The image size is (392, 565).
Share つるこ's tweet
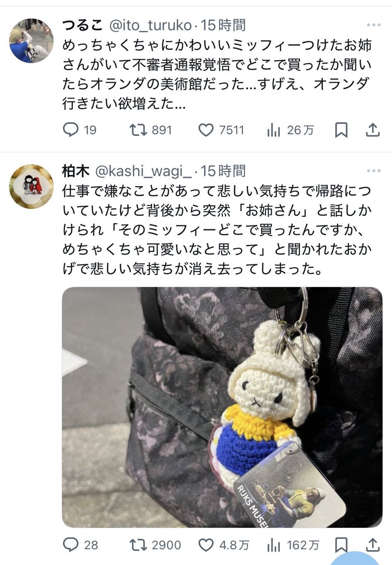click(373, 130)
